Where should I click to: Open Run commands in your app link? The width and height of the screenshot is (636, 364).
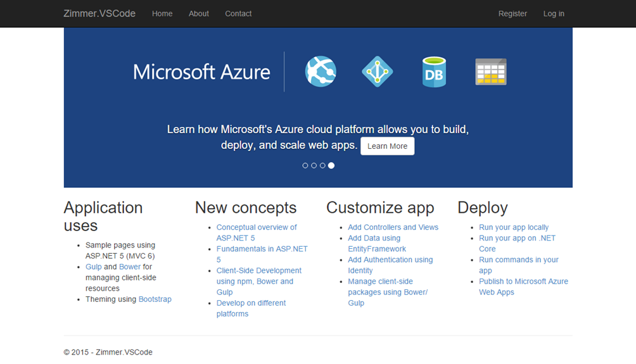[x=518, y=265]
